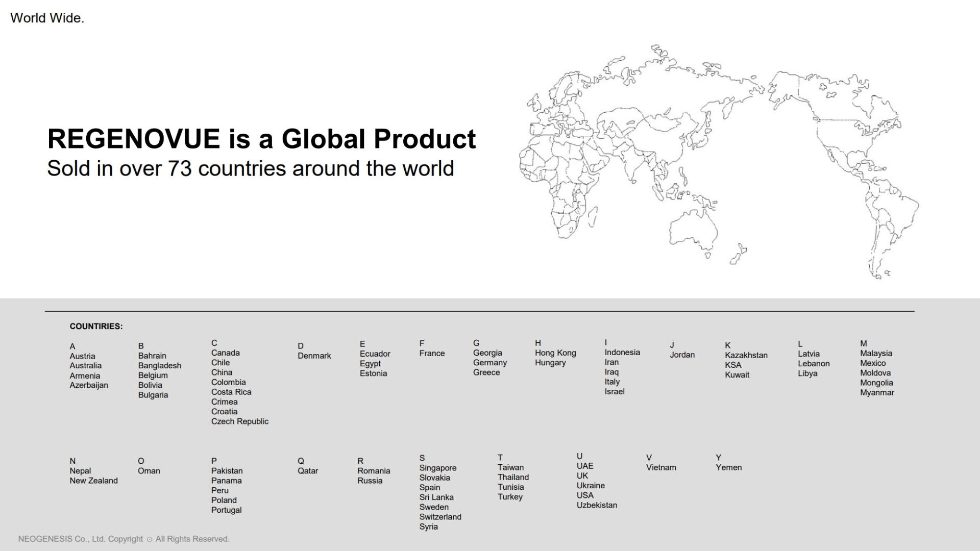Click 'Denmark' under column D
The image size is (980, 551).
coord(314,356)
